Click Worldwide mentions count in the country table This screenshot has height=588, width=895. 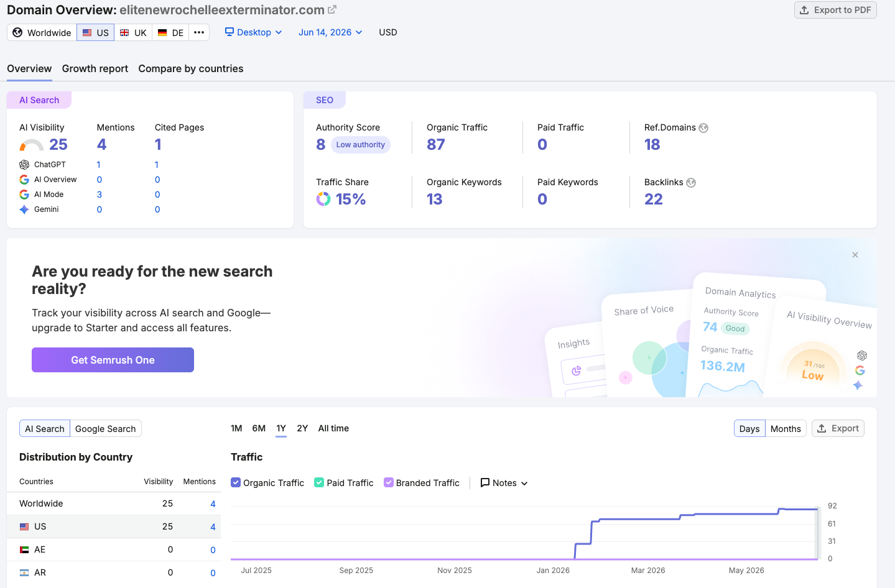pos(213,504)
